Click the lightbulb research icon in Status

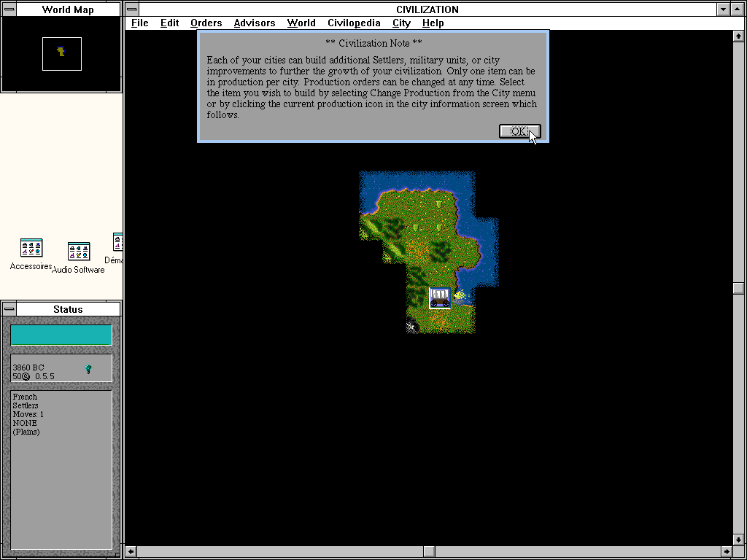(88, 369)
